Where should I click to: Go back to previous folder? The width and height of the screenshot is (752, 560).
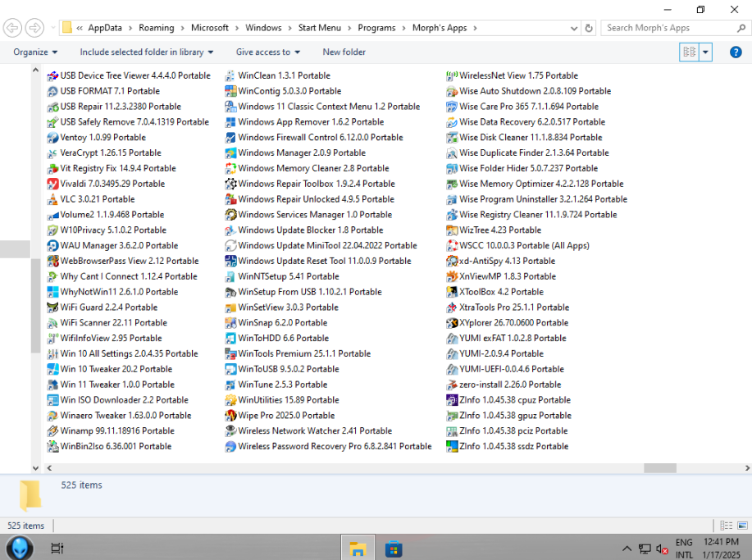click(x=12, y=28)
